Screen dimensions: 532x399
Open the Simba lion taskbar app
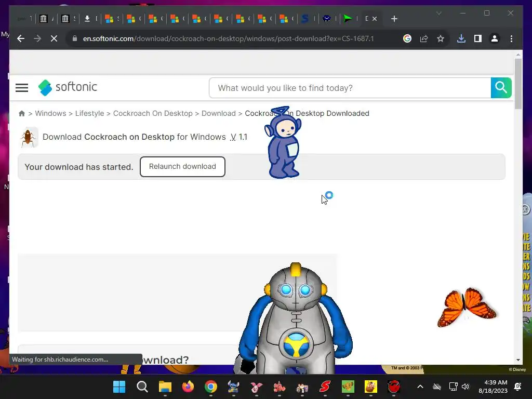348,387
